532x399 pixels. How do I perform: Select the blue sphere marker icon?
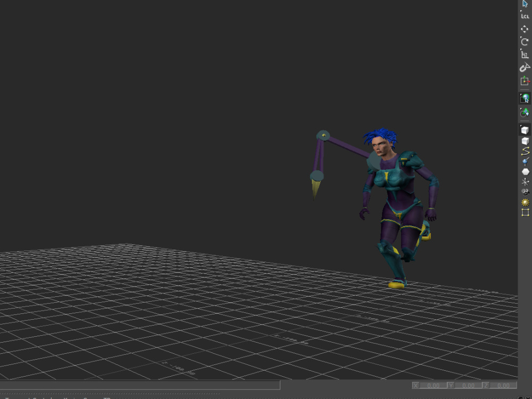pos(525,162)
